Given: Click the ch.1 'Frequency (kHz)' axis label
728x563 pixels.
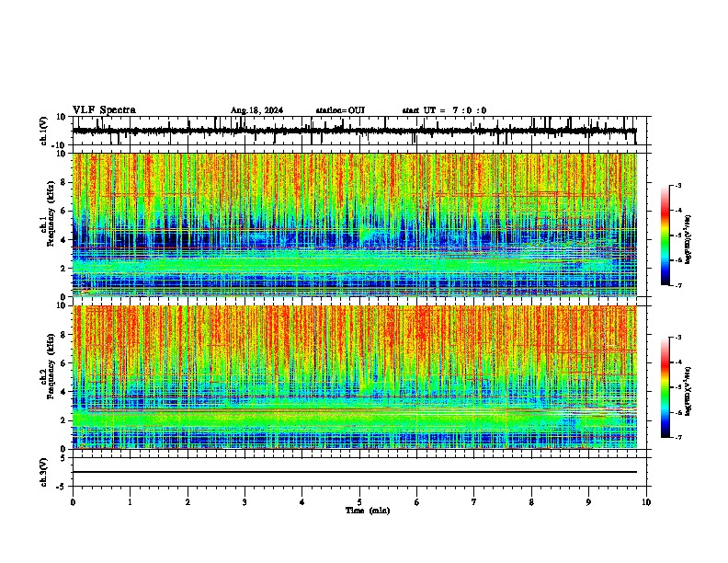Looking at the screenshot, I should (51, 214).
